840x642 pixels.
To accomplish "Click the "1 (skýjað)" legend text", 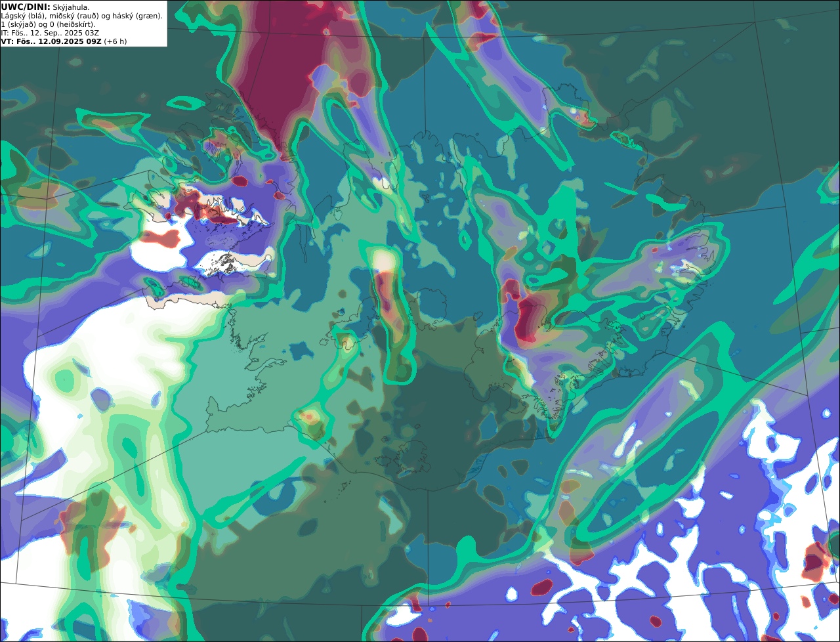I will pos(19,24).
